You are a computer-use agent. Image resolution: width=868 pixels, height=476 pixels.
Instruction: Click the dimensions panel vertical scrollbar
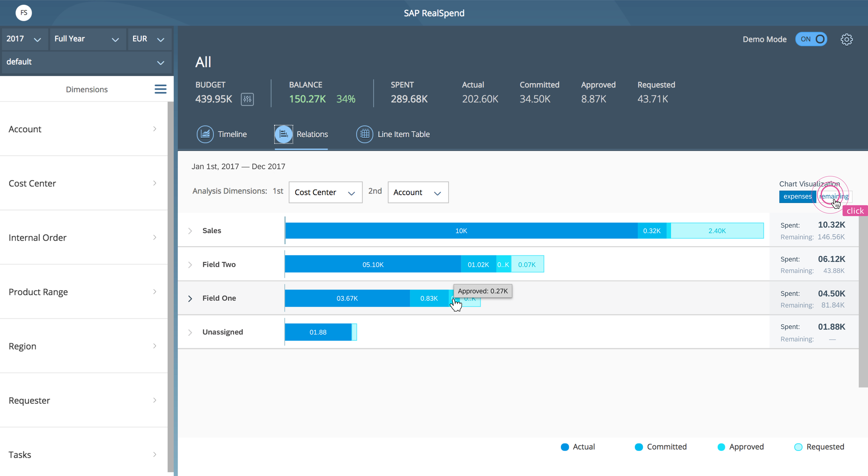coord(170,287)
